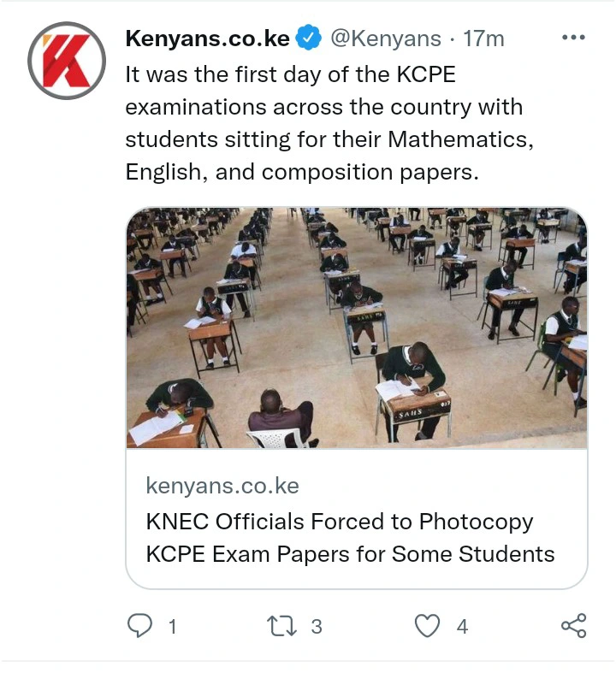Tap the share icon

point(573,626)
